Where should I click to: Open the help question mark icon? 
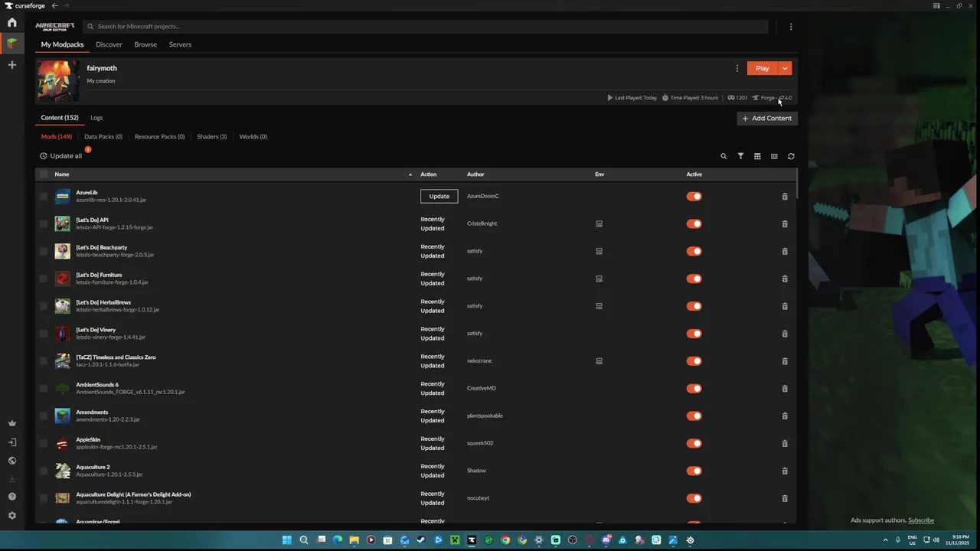point(11,497)
